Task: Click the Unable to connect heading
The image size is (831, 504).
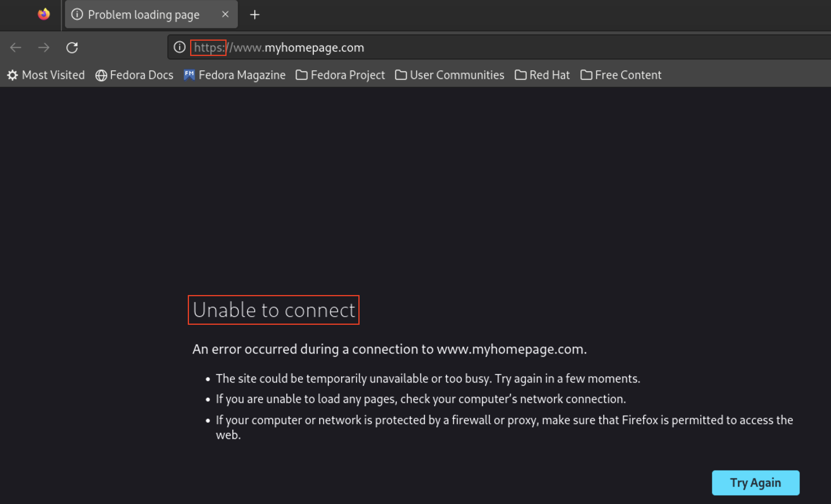Action: (x=274, y=310)
